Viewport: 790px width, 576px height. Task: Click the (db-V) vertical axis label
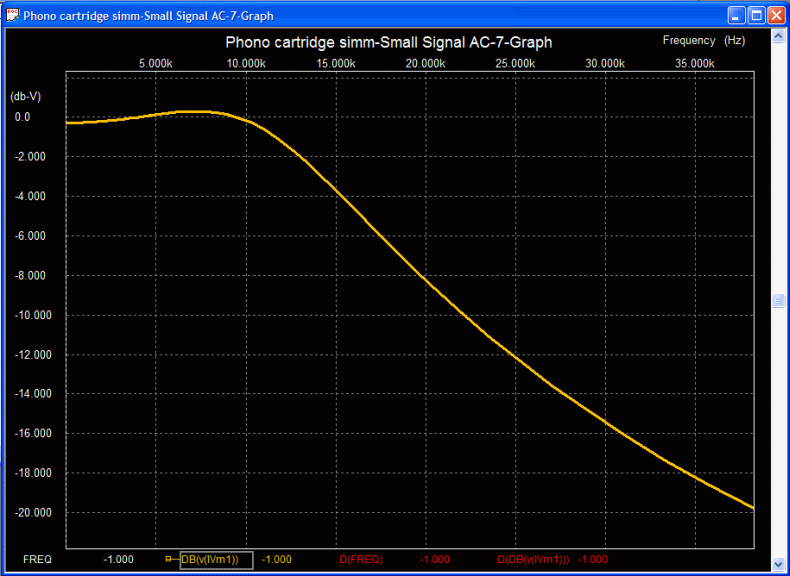pos(24,96)
